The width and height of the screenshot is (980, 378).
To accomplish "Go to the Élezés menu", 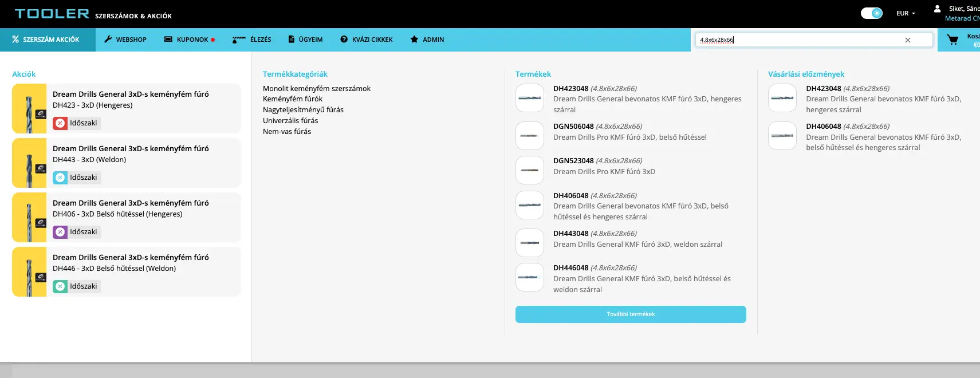I will [x=252, y=40].
